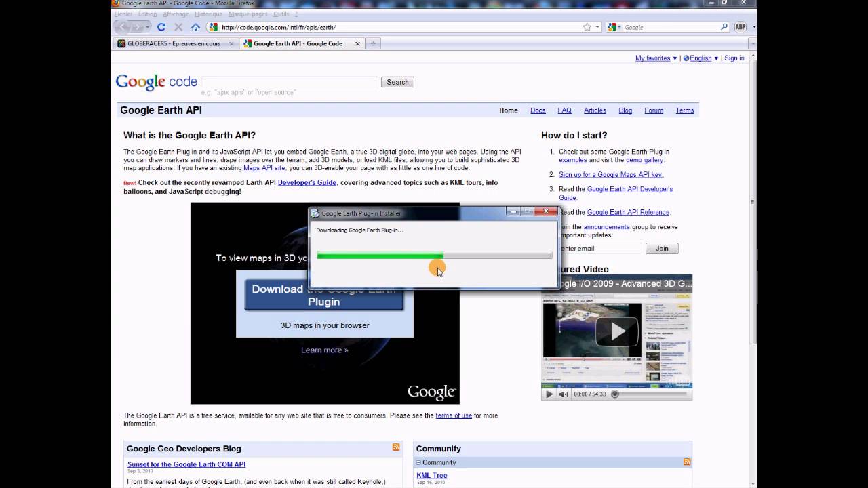Play the featured video with big play button
This screenshot has width=868, height=488.
[x=616, y=331]
